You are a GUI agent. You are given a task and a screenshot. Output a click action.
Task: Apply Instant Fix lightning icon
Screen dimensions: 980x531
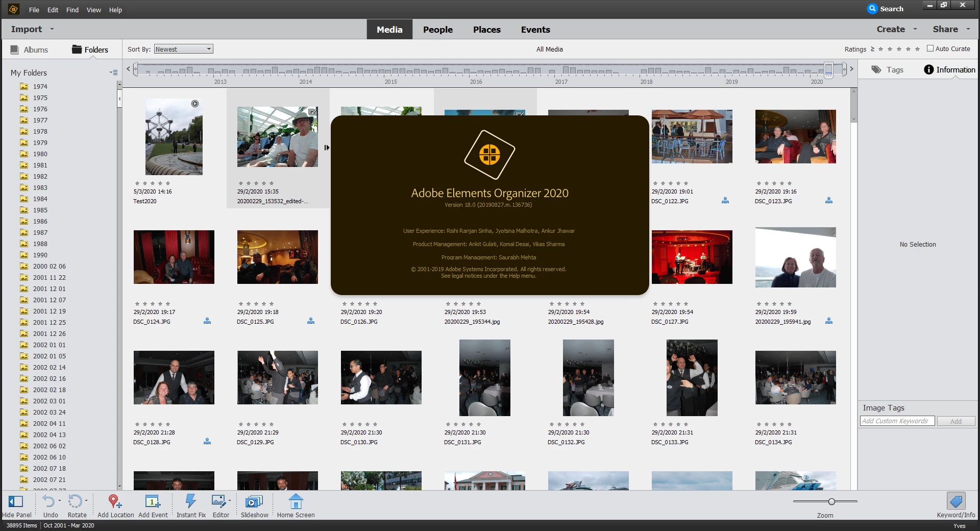pyautogui.click(x=190, y=501)
